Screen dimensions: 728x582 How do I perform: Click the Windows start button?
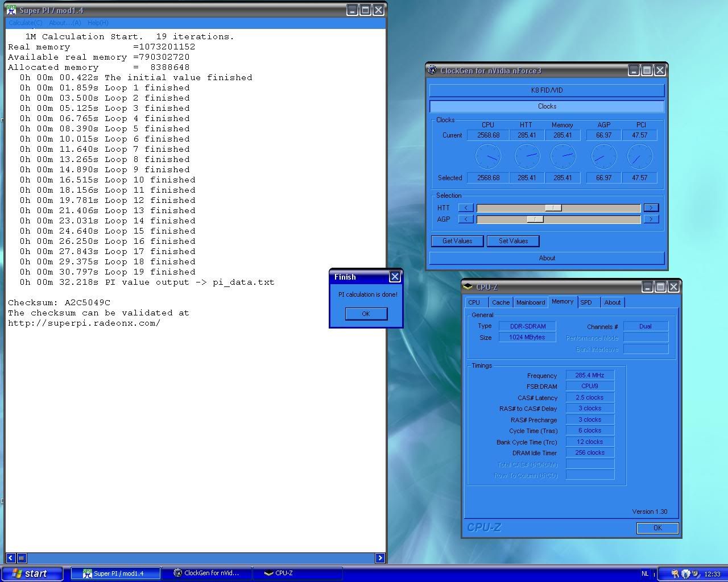click(x=32, y=573)
